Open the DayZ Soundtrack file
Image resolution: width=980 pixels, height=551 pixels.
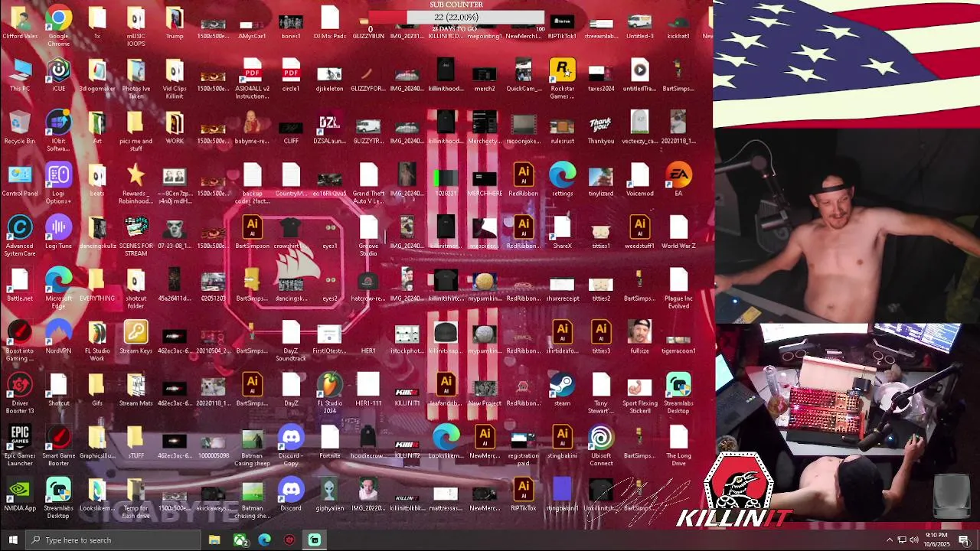pos(290,333)
